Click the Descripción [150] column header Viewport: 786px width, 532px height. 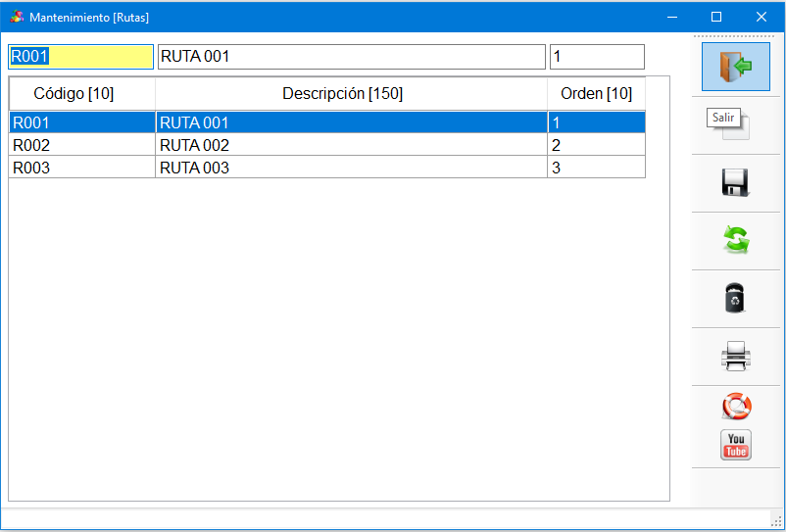pyautogui.click(x=352, y=94)
